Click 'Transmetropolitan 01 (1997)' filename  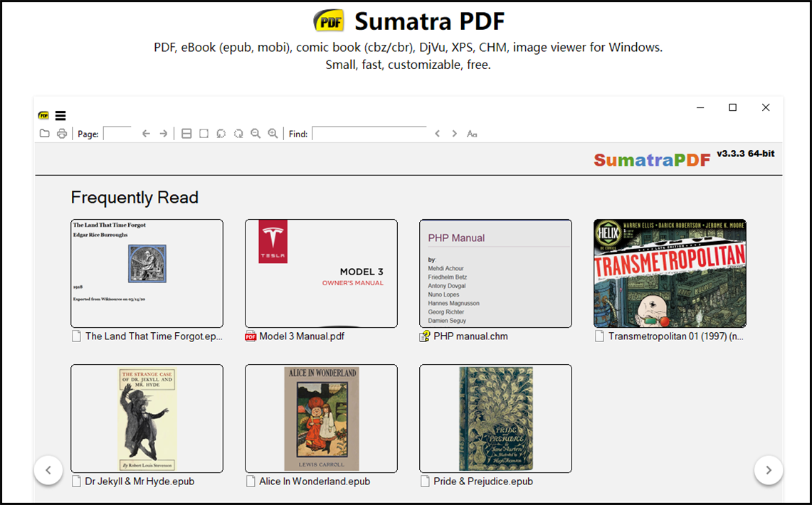(676, 336)
